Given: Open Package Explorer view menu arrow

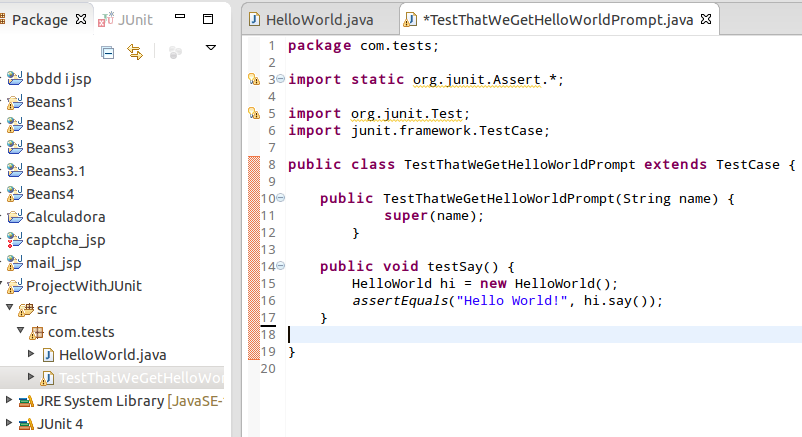Looking at the screenshot, I should (210, 48).
